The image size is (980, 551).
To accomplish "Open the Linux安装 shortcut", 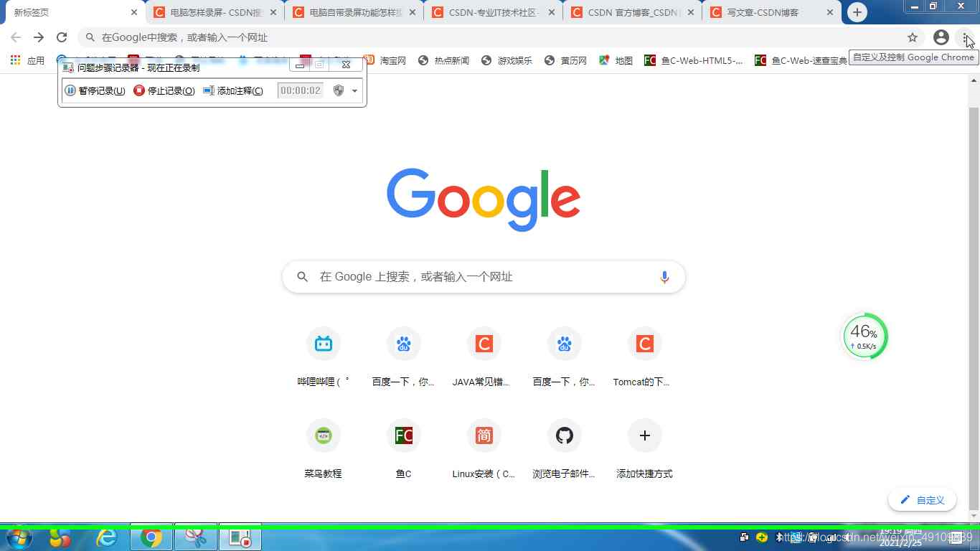I will [x=484, y=448].
